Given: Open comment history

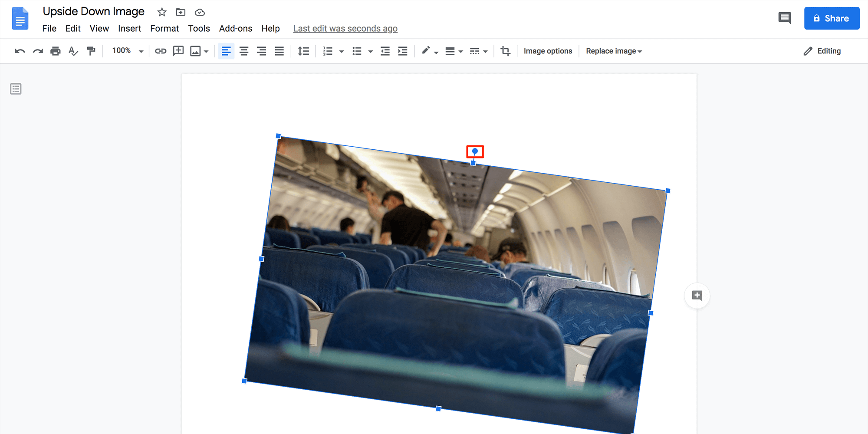Looking at the screenshot, I should click(785, 18).
